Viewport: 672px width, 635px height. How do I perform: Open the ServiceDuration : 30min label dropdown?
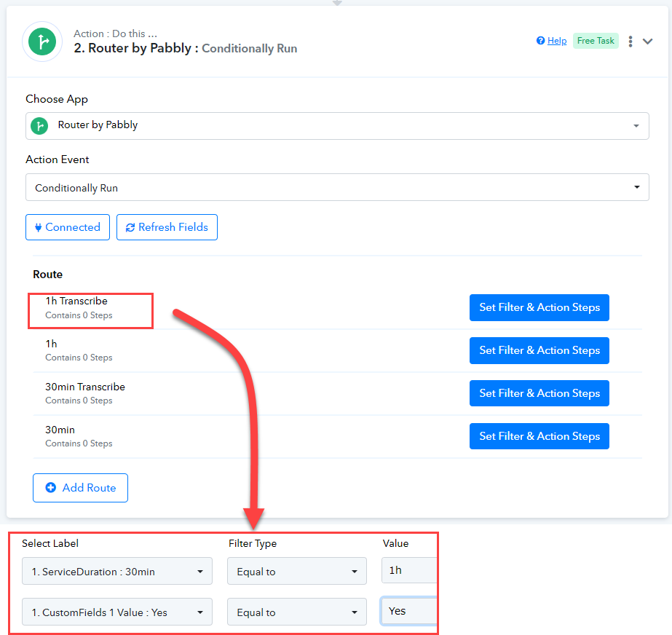[117, 571]
